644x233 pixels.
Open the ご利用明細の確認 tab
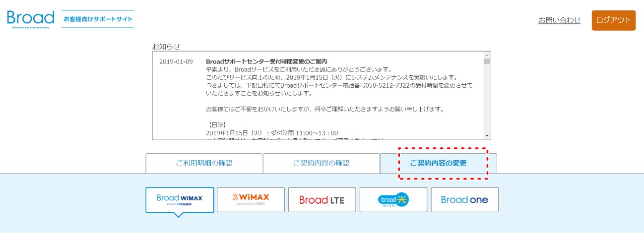(x=204, y=163)
